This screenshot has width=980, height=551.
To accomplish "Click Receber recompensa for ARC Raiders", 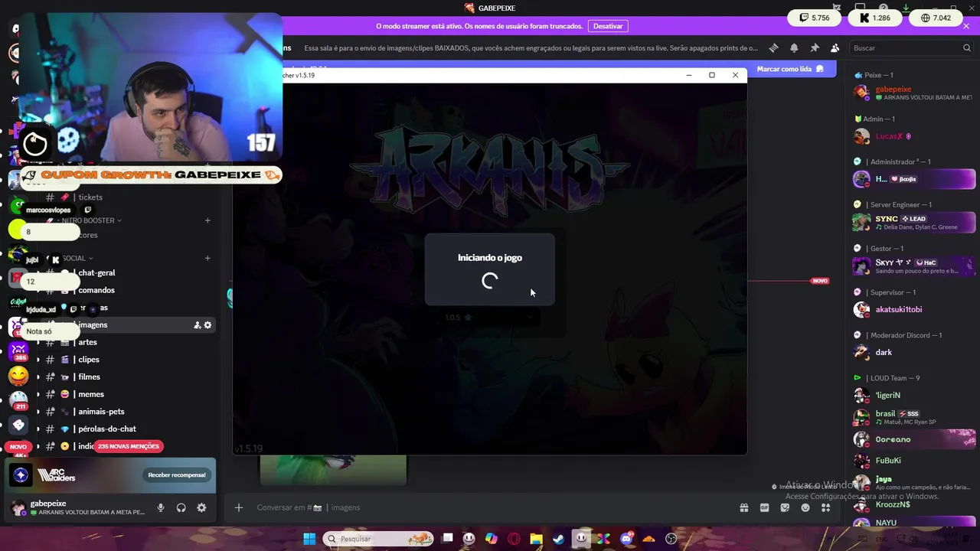I will [x=177, y=475].
